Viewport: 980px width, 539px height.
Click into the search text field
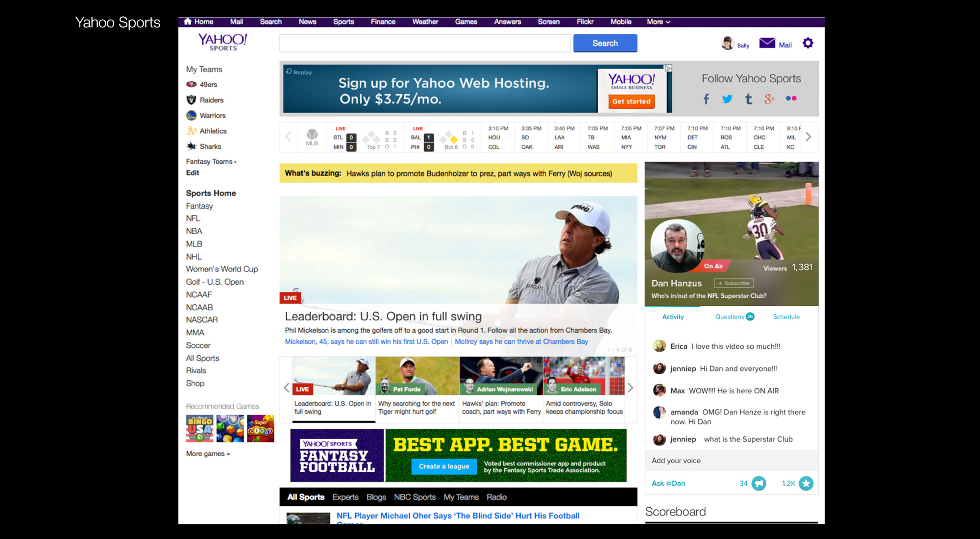pos(425,43)
